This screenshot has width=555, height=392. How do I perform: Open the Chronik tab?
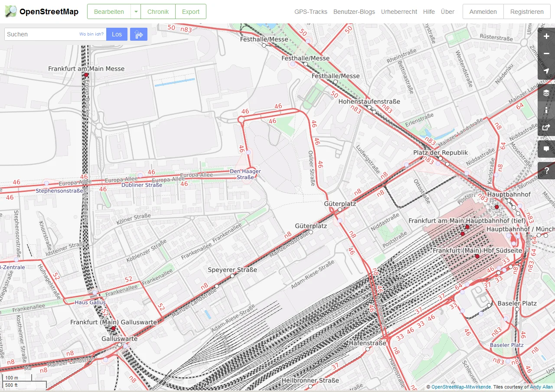pos(158,12)
